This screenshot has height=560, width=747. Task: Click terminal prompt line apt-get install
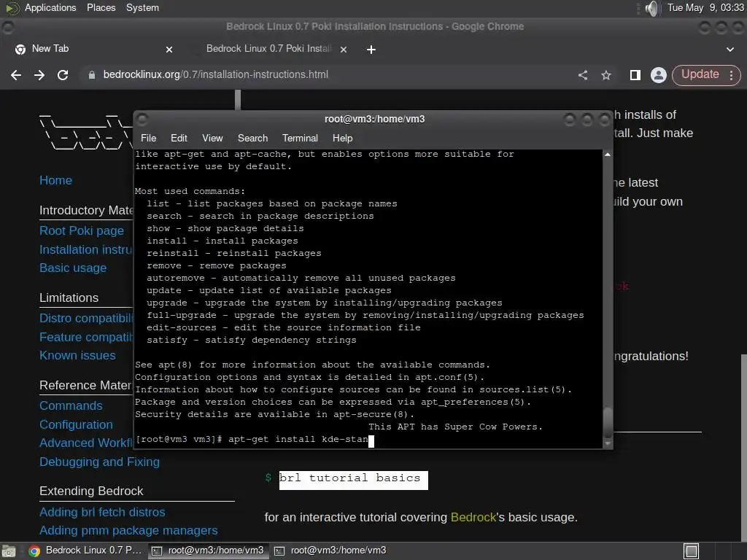pos(255,439)
